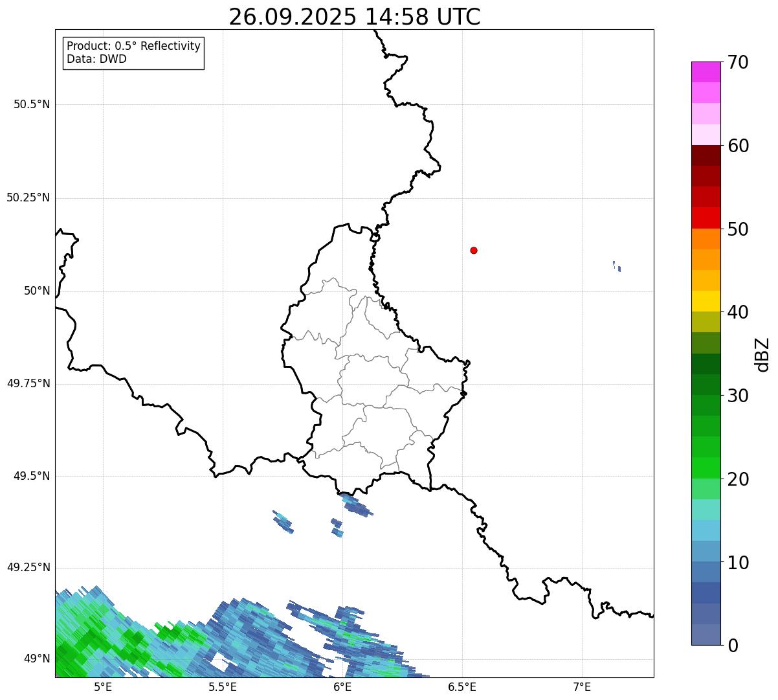Click the yellow swatch just above 40 dBZ

(706, 301)
